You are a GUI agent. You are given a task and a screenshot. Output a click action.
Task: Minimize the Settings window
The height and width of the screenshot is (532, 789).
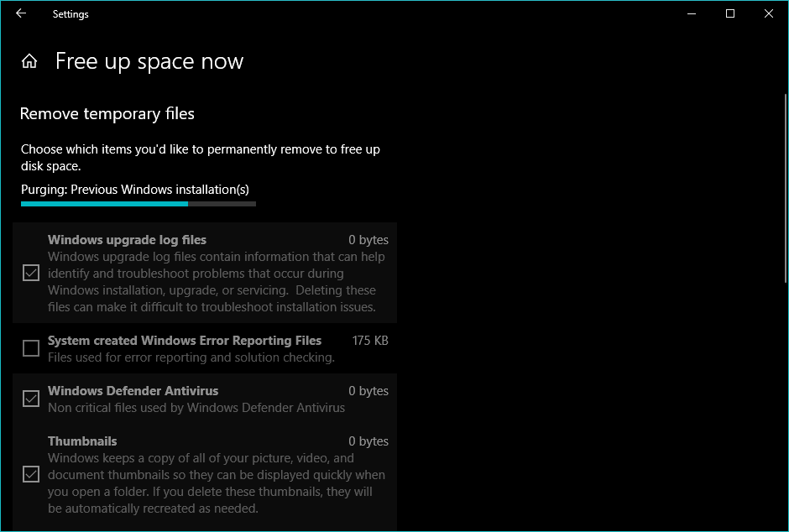tap(692, 13)
